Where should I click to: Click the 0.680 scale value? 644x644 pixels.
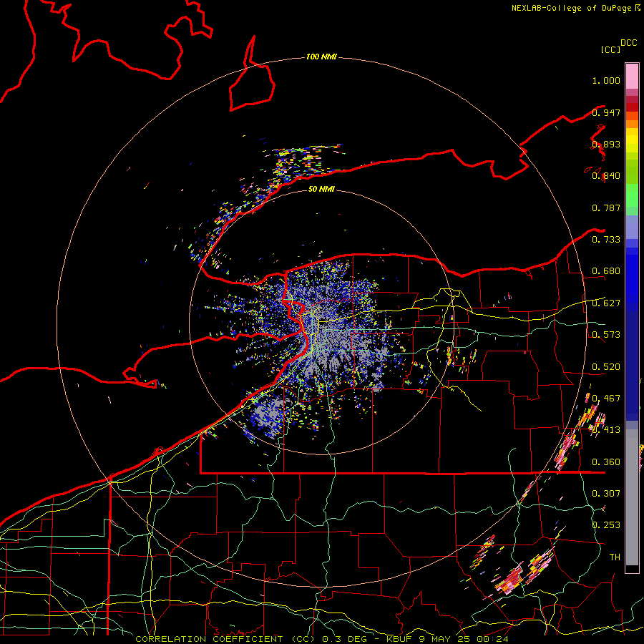606,271
